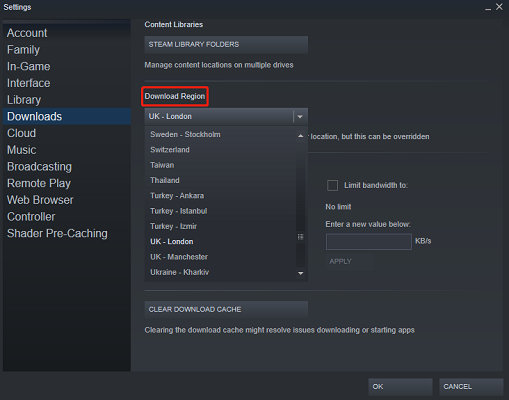Choose UK - Manchester region

click(x=221, y=257)
